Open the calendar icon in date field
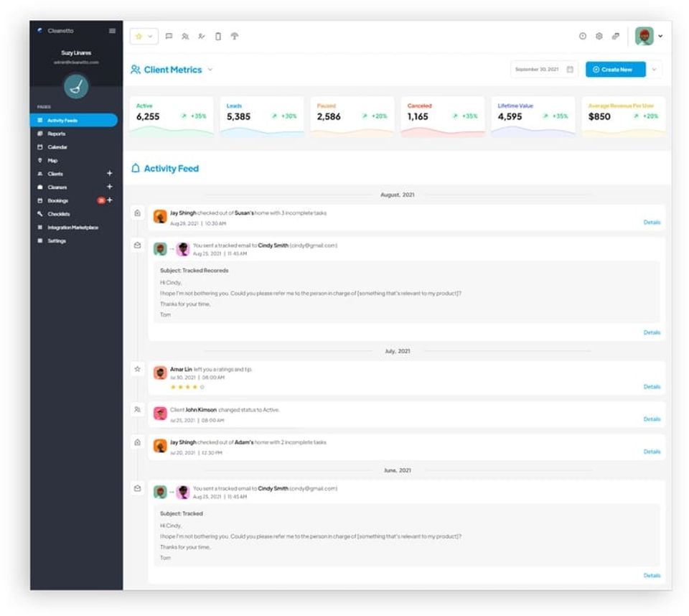689x616 pixels. click(570, 70)
